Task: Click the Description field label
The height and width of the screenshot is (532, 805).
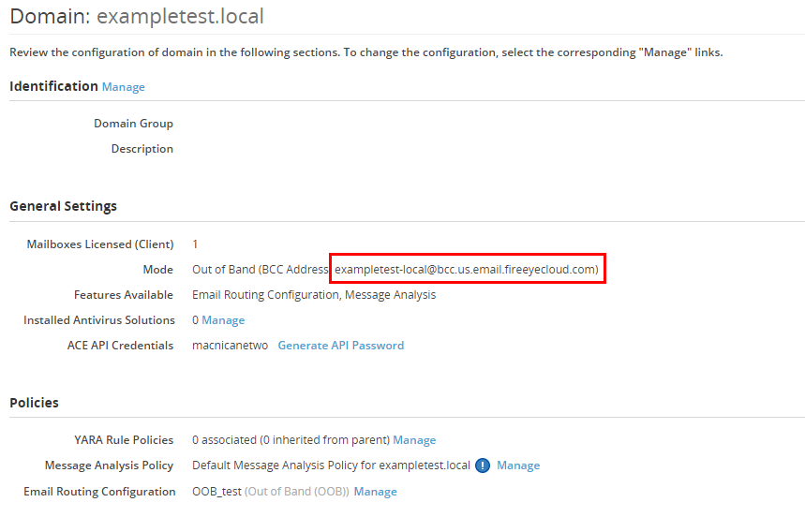Action: [x=142, y=149]
